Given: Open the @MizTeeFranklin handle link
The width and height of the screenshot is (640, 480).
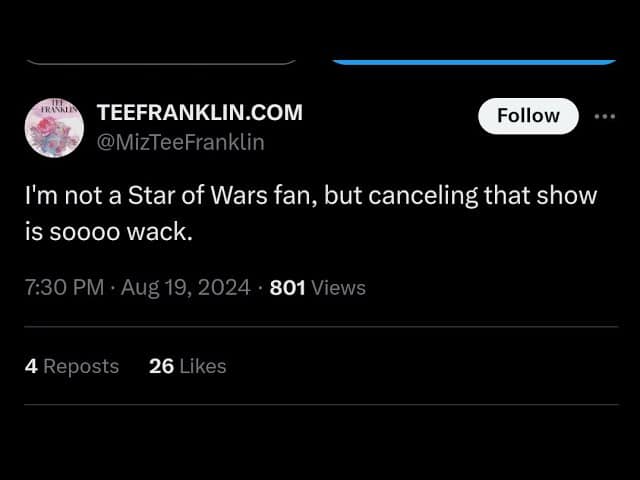Looking at the screenshot, I should click(x=180, y=142).
